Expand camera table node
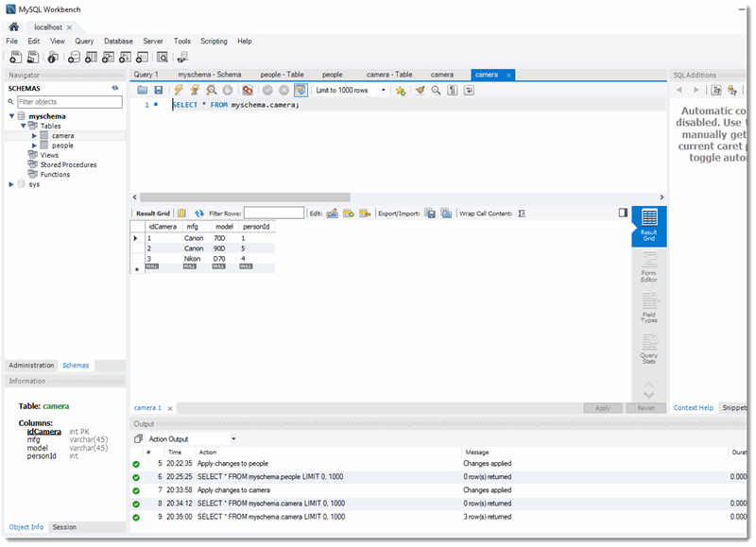Image resolution: width=756 pixels, height=547 pixels. click(34, 136)
